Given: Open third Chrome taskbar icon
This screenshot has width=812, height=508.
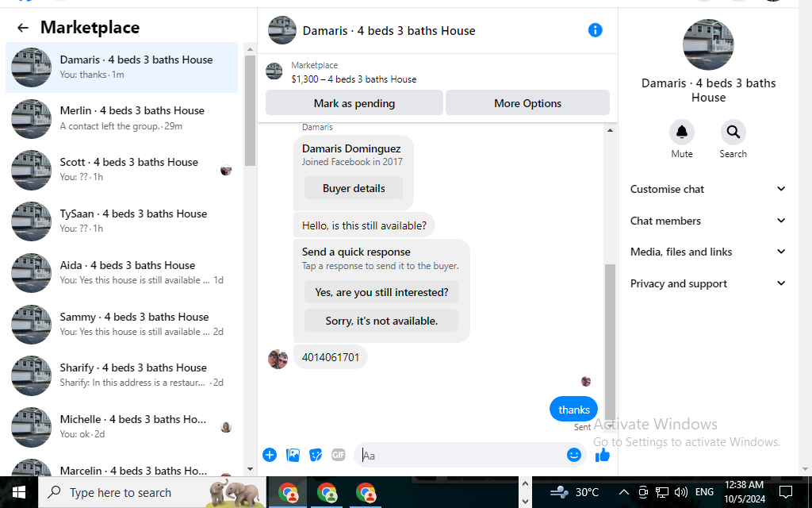Looking at the screenshot, I should click(x=366, y=492).
